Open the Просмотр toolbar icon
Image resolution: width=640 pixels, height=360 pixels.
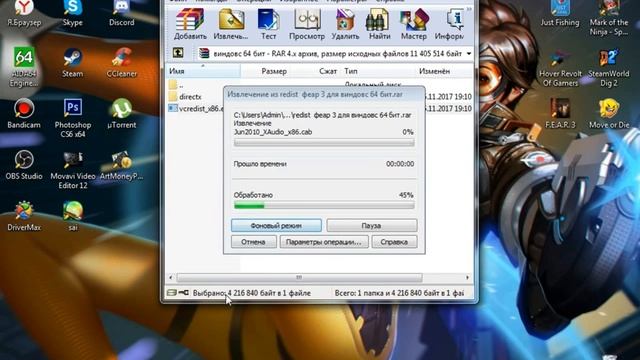pyautogui.click(x=307, y=24)
